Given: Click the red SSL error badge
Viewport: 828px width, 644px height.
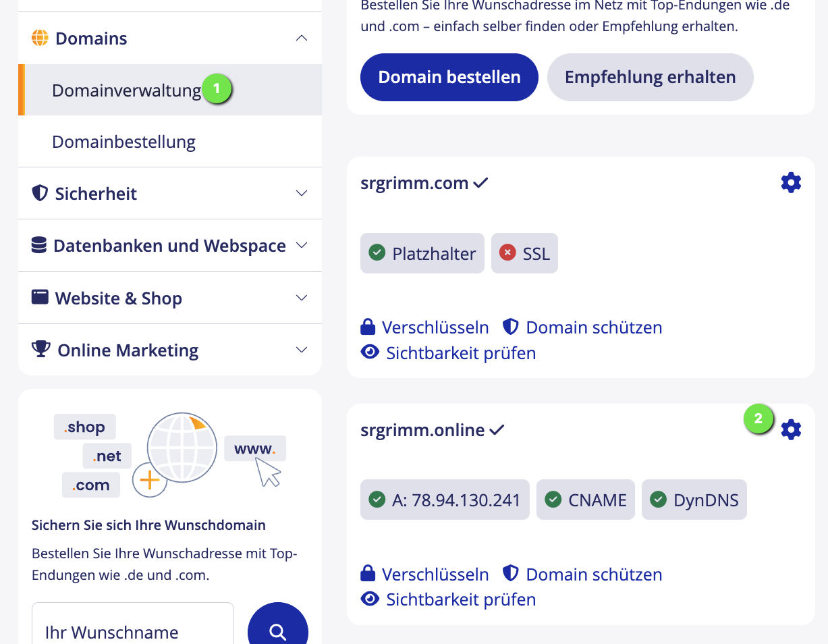Looking at the screenshot, I should click(524, 253).
